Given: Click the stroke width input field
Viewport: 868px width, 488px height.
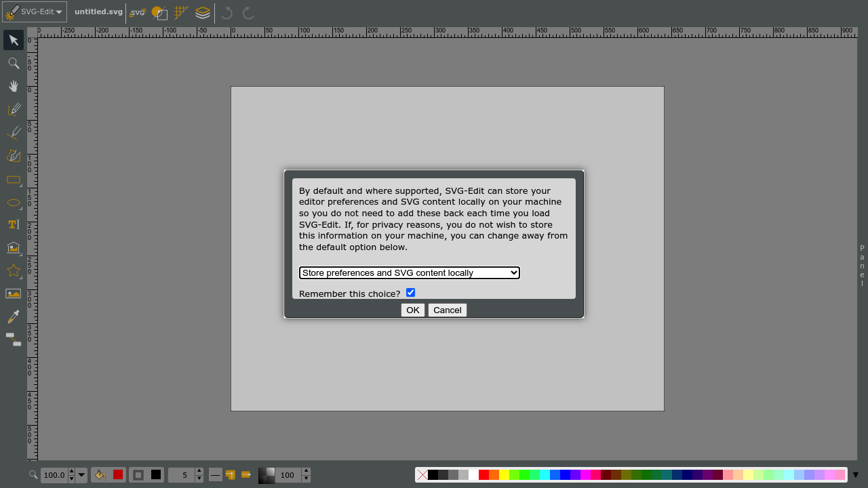Looking at the screenshot, I should click(x=181, y=475).
